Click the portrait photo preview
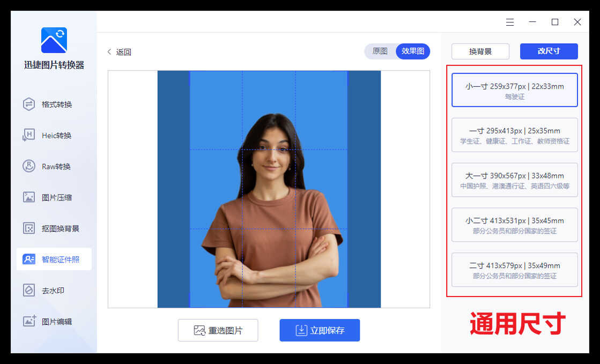Screen dimensions: 600x364 [x=269, y=189]
